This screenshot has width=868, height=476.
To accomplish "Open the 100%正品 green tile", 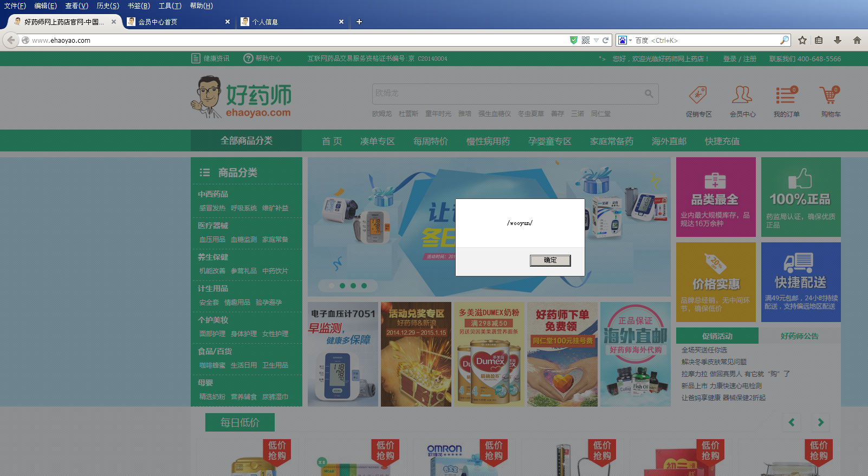I will (801, 197).
